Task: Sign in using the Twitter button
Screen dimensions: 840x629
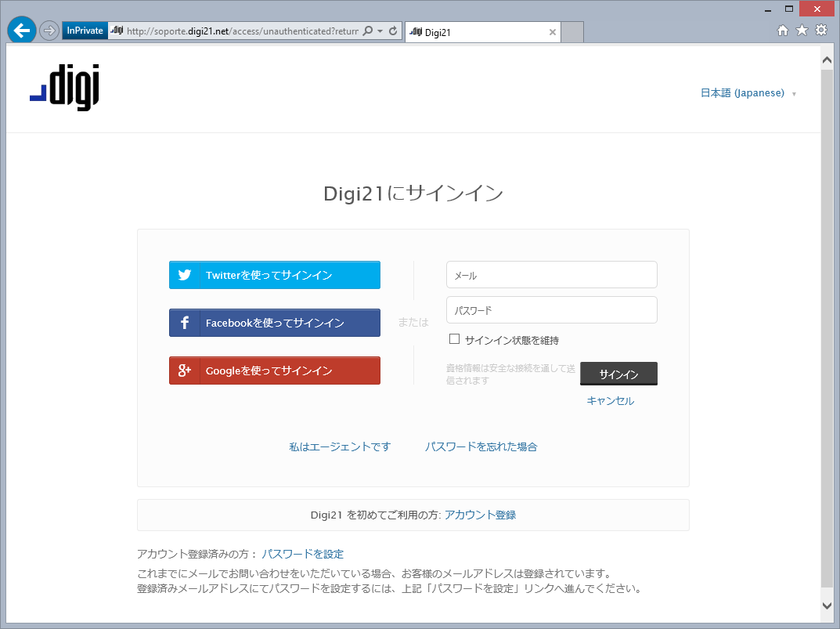Action: [275, 275]
